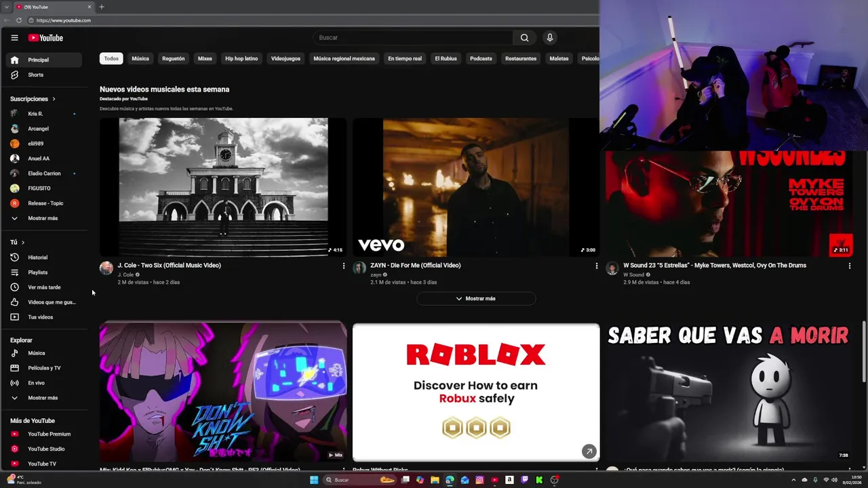Image resolution: width=868 pixels, height=488 pixels.
Task: Click the YouTube logo
Action: 45,38
